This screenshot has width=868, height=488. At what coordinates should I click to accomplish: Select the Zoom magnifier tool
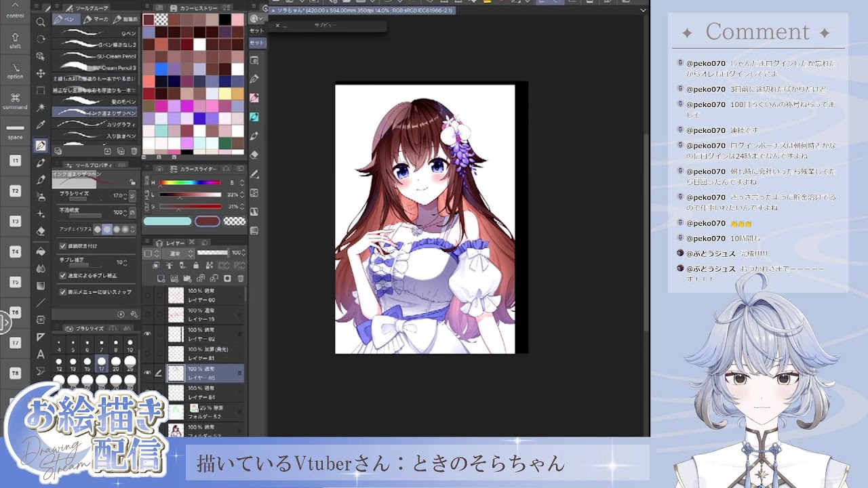[41, 22]
